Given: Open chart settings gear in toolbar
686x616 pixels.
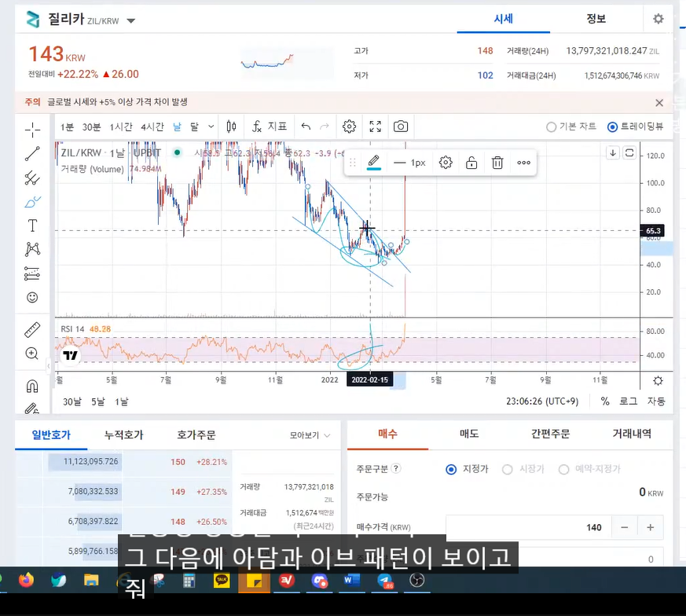Looking at the screenshot, I should (349, 126).
